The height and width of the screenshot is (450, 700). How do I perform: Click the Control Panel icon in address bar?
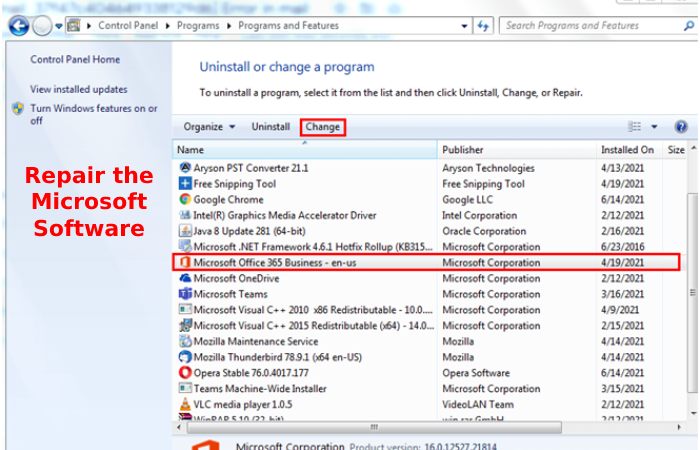pos(74,25)
